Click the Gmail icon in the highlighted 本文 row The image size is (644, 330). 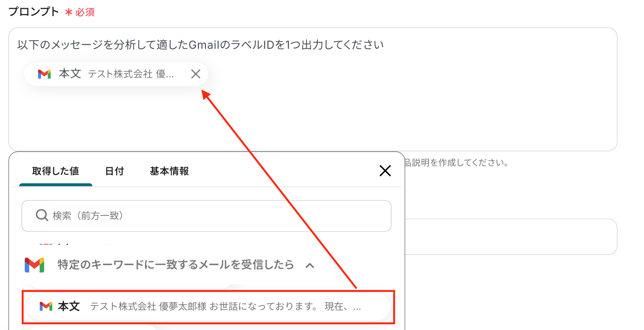point(46,306)
